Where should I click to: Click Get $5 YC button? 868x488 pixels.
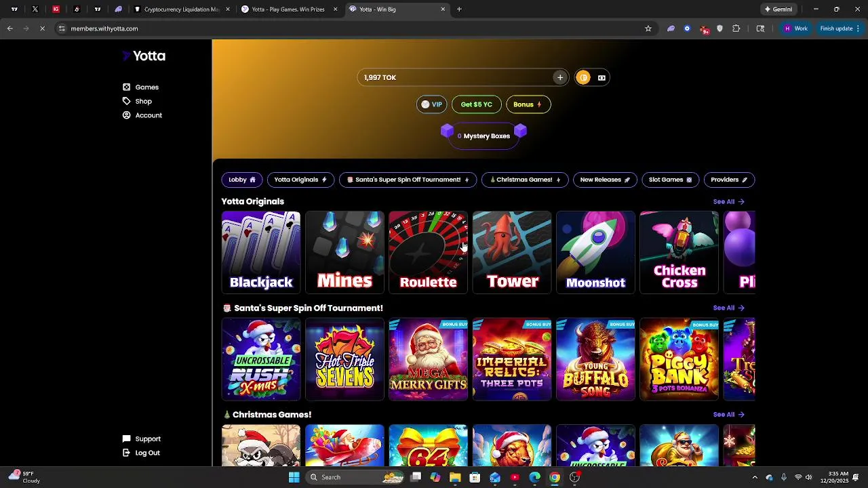pyautogui.click(x=477, y=104)
